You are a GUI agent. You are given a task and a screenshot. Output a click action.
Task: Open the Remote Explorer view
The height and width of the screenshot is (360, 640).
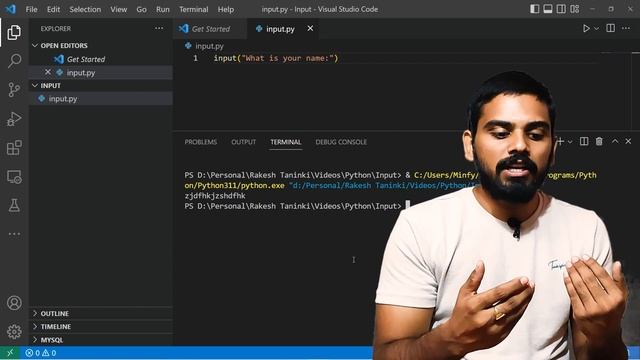[x=14, y=177]
